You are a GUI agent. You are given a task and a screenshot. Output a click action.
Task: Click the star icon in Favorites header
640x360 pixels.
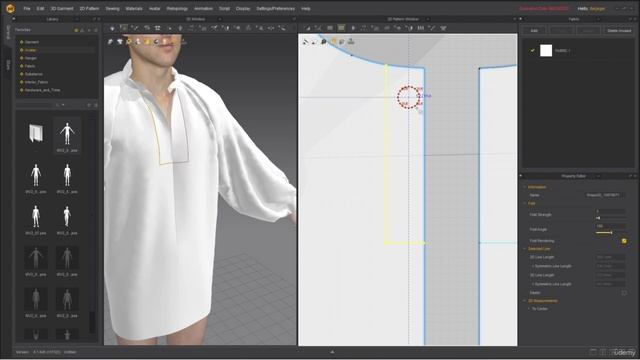76,30
